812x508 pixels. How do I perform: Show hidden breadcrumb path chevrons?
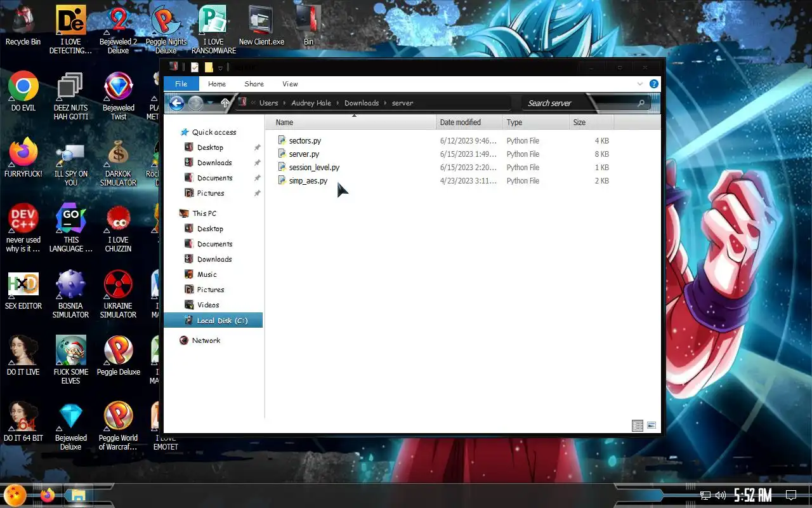pyautogui.click(x=254, y=103)
